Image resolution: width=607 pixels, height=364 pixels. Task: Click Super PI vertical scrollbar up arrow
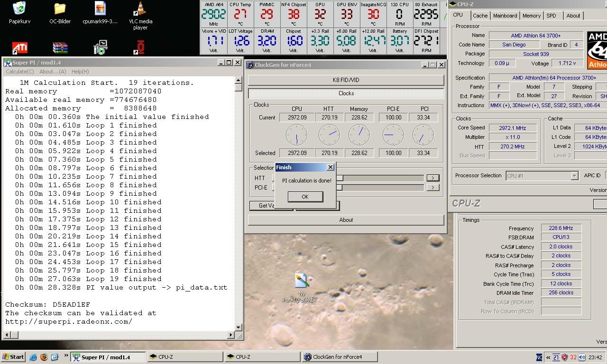pyautogui.click(x=238, y=81)
